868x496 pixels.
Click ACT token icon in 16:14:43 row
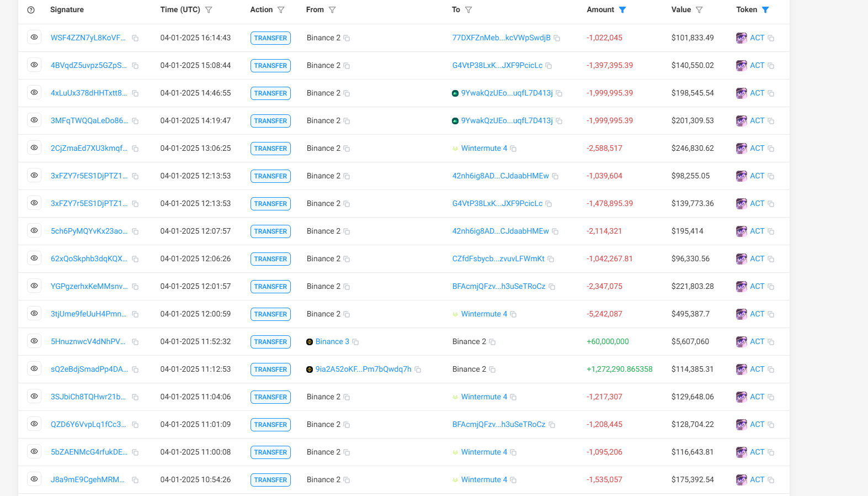tap(741, 38)
